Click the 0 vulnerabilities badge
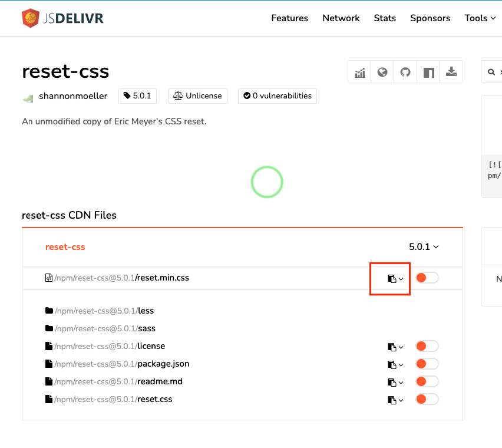 [x=278, y=95]
